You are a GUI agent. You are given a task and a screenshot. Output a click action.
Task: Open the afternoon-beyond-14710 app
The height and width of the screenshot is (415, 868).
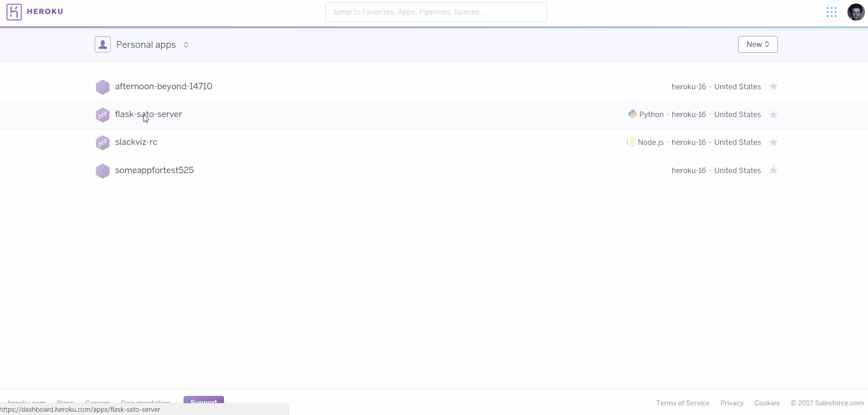click(163, 87)
